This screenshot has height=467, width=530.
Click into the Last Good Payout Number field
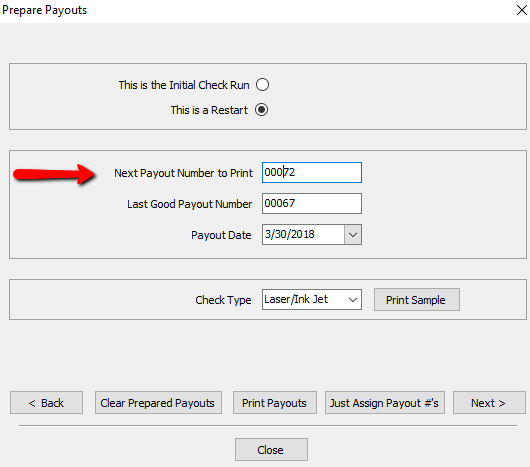(312, 203)
